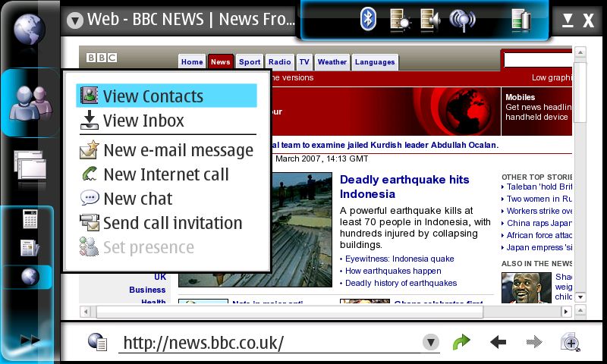607x364 pixels.
Task: Open the Web globe icon in sidebar
Action: tap(30, 29)
